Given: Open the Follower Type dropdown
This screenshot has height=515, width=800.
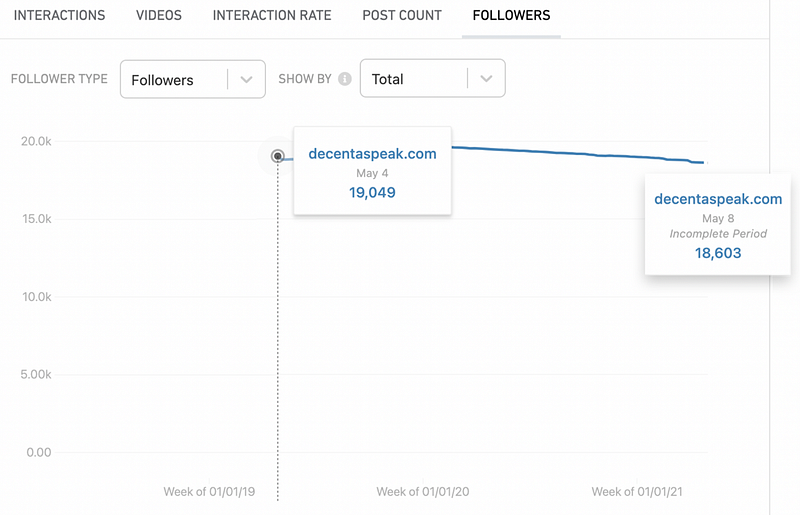Looking at the screenshot, I should (192, 80).
